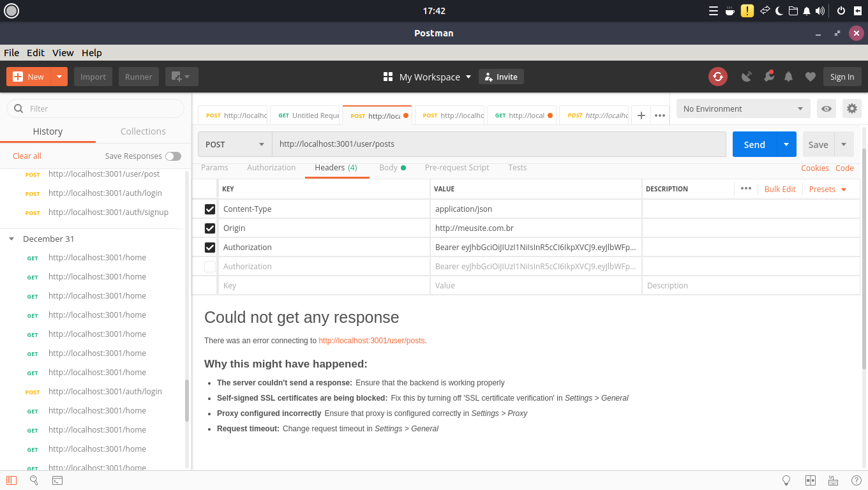Open the Pre-request Script tab
This screenshot has width=868, height=490.
tap(457, 168)
